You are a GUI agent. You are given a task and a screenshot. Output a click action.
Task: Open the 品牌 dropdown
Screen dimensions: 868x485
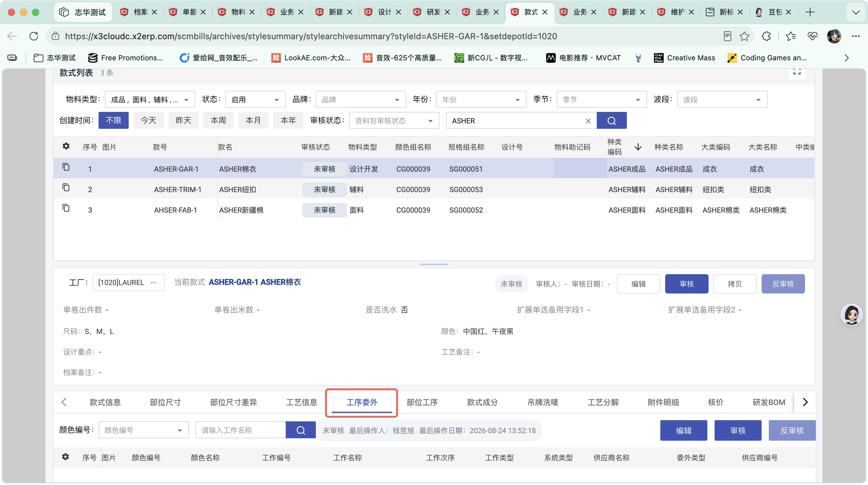coord(361,100)
